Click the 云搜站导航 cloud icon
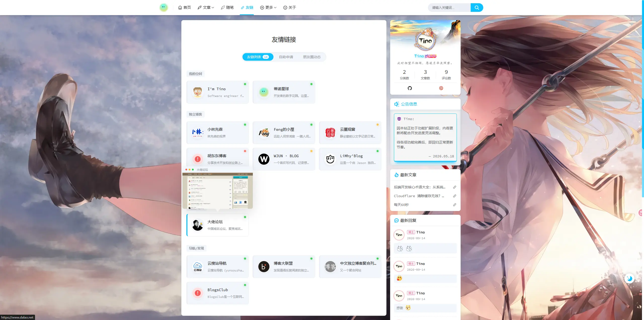 click(198, 266)
